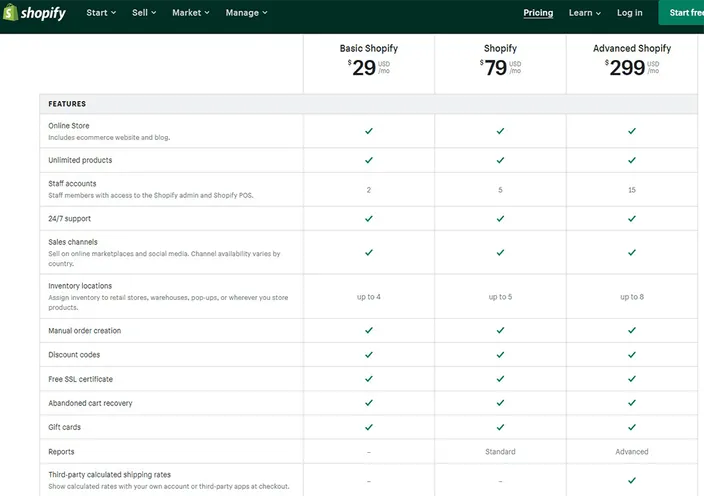Open the Start dropdown menu
The image size is (704, 496).
[x=101, y=13]
